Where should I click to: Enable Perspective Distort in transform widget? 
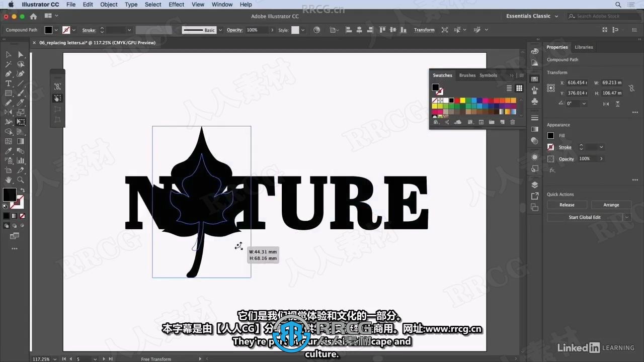[57, 109]
